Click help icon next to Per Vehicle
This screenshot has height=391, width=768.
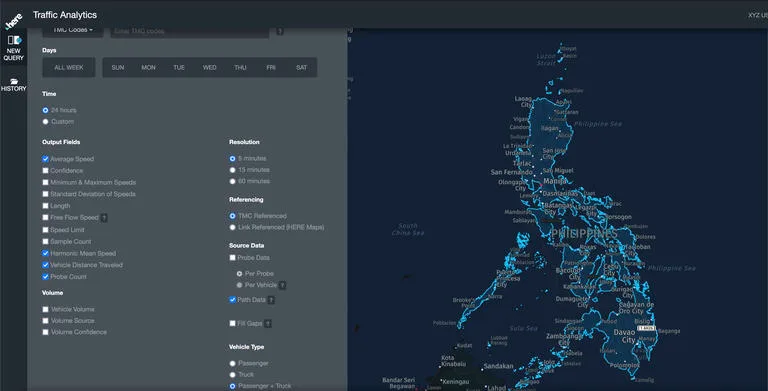click(283, 285)
